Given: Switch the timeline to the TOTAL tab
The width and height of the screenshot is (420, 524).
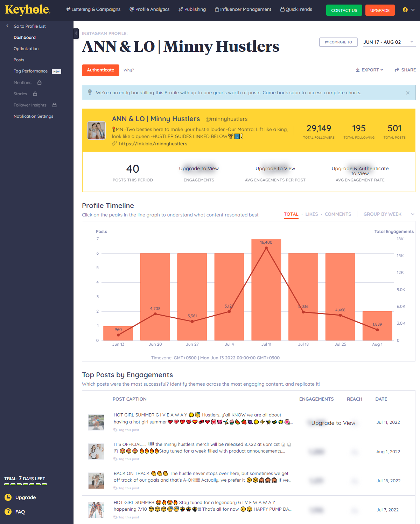Looking at the screenshot, I should coord(291,214).
